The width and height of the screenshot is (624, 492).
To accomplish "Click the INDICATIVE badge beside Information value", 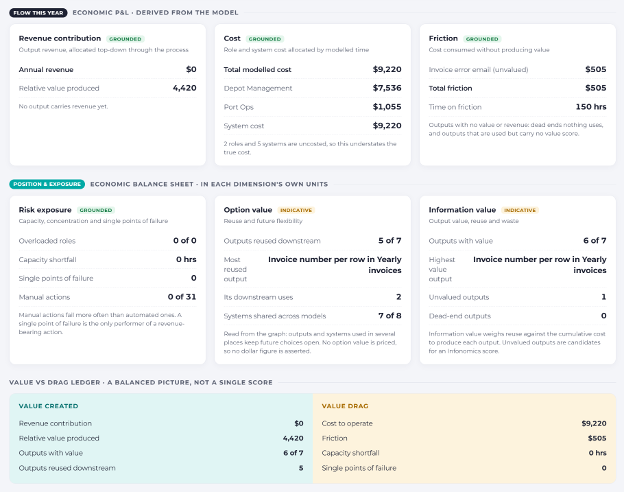I will pyautogui.click(x=520, y=210).
